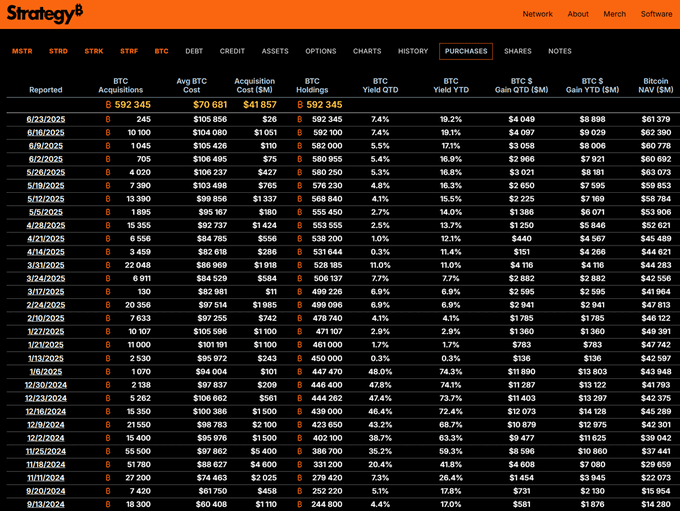Open the 12/30/2024 report link
This screenshot has width=680, height=511.
tap(46, 385)
